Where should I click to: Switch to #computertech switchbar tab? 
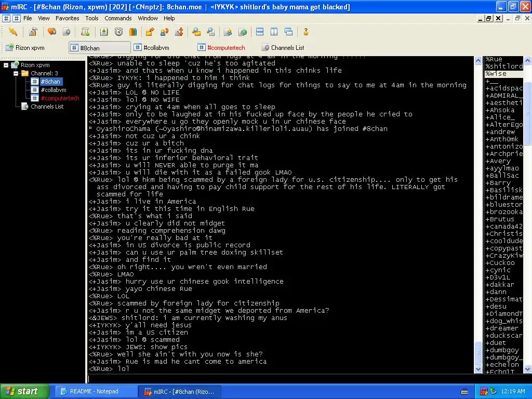pyautogui.click(x=221, y=47)
